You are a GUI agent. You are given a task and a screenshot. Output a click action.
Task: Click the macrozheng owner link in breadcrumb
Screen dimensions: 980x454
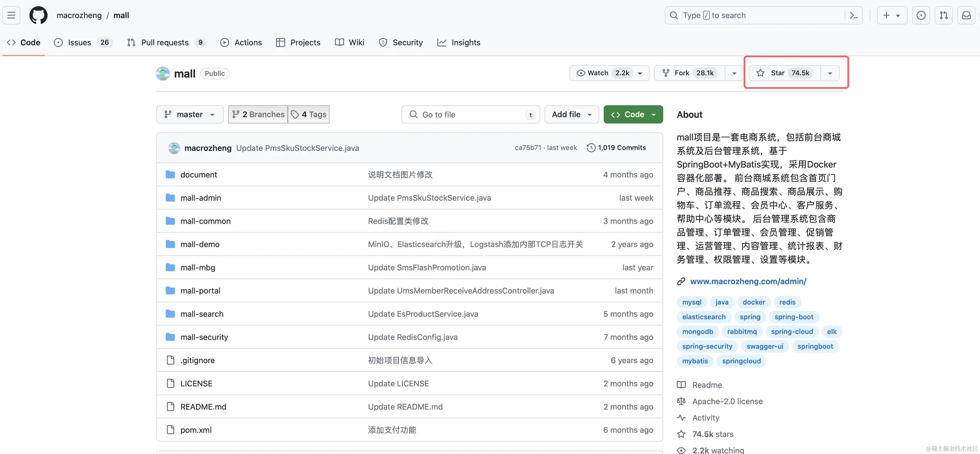click(79, 15)
